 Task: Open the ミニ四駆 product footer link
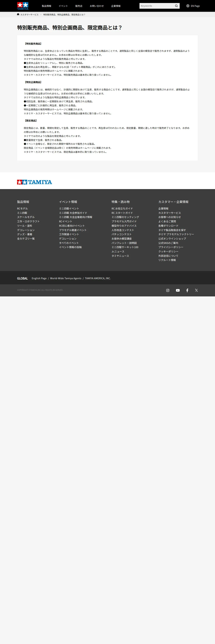(x=22, y=213)
